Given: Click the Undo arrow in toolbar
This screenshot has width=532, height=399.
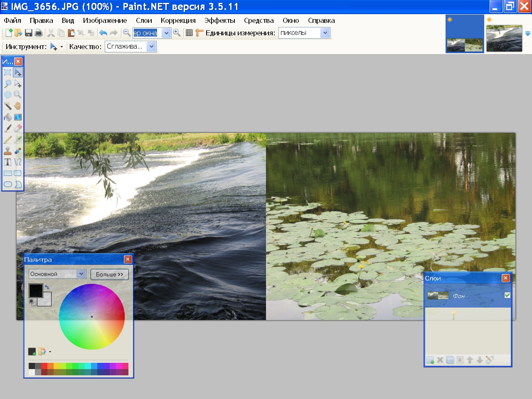Looking at the screenshot, I should [103, 33].
